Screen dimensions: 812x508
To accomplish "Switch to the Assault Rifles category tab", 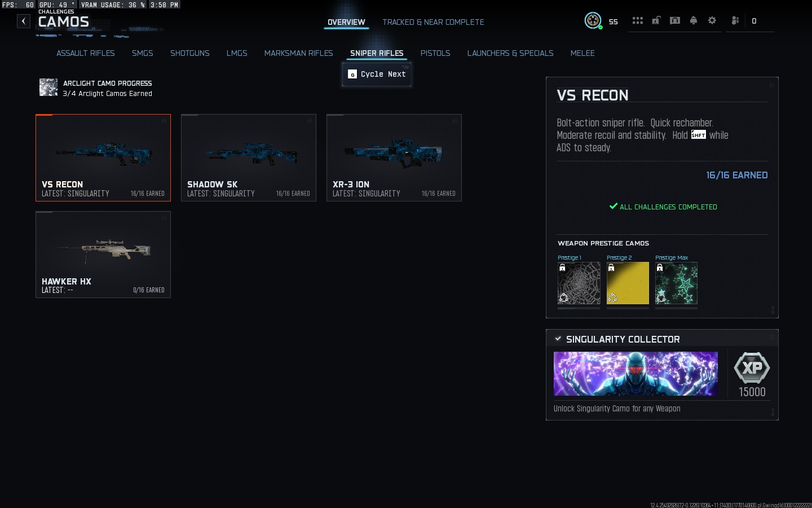I will coord(85,53).
